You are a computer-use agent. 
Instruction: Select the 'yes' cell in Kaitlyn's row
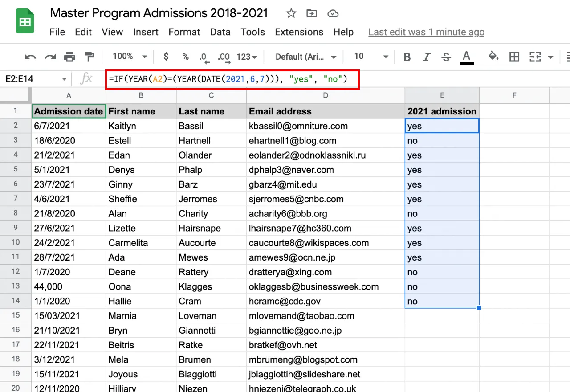[442, 126]
